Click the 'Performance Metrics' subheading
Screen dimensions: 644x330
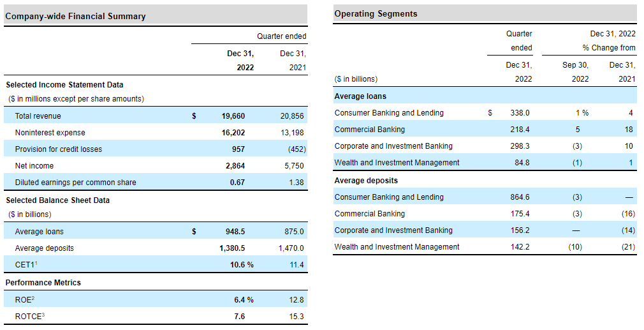[x=43, y=283]
